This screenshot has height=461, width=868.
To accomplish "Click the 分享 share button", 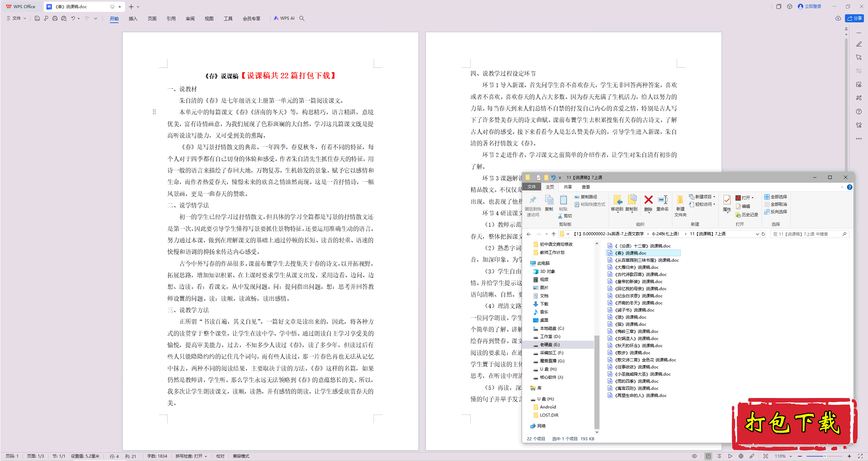I will pos(854,18).
